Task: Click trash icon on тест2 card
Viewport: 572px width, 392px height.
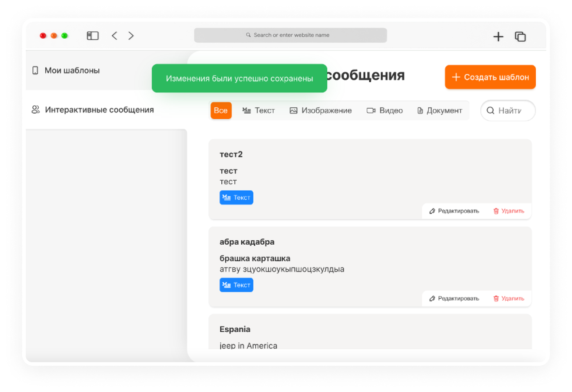Action: 496,211
